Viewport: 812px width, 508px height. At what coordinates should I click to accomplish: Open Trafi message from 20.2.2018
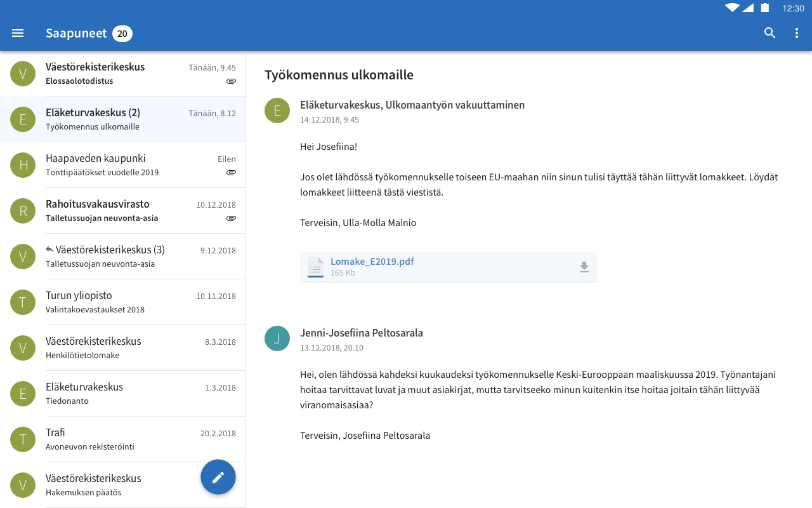[123, 439]
